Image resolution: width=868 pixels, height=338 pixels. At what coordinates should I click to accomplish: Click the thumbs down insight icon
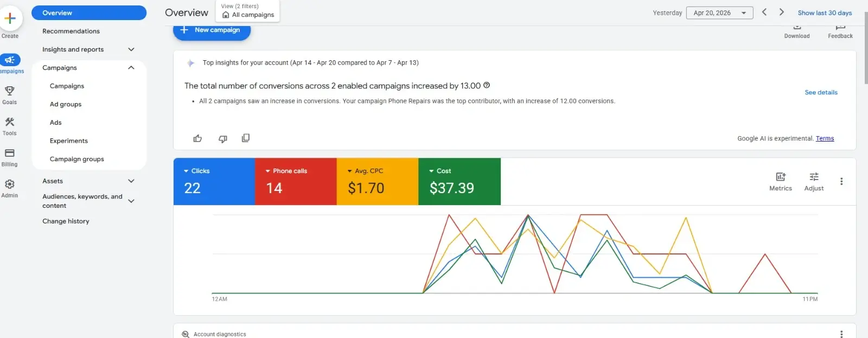222,138
